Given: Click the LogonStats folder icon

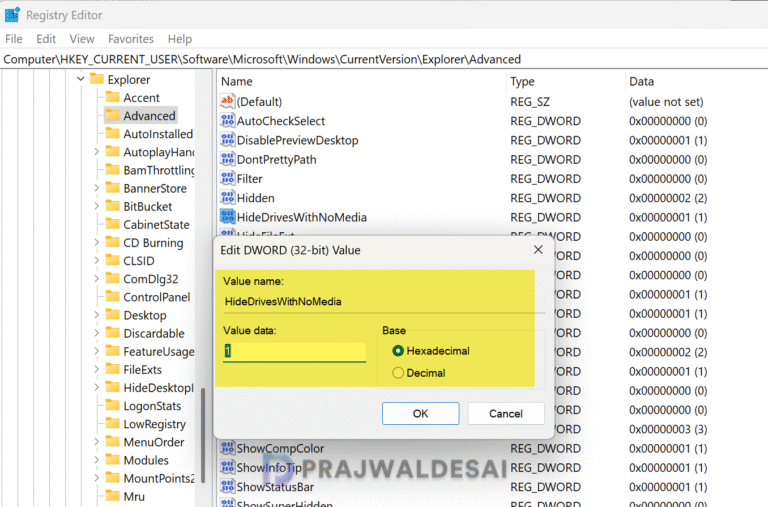Looking at the screenshot, I should tap(113, 405).
